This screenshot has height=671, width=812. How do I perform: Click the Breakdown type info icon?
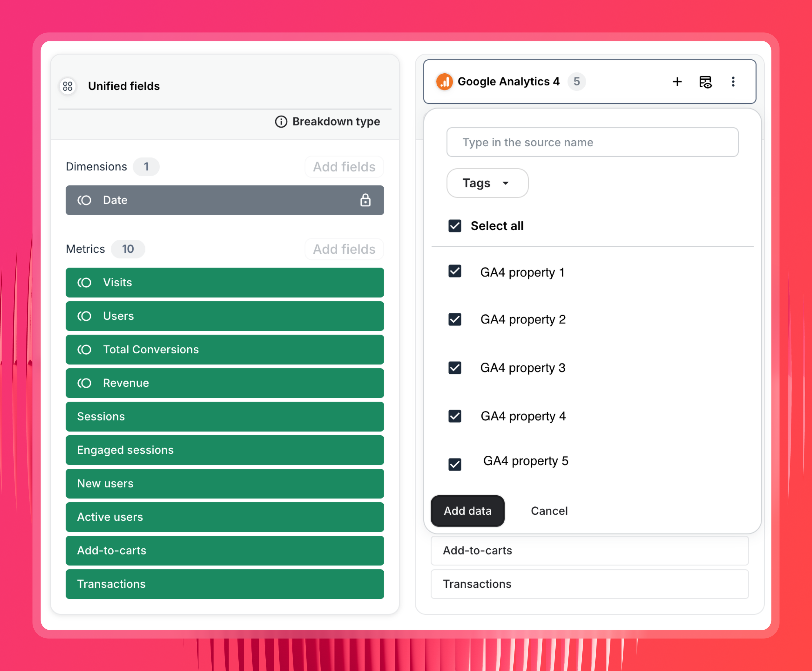(281, 122)
